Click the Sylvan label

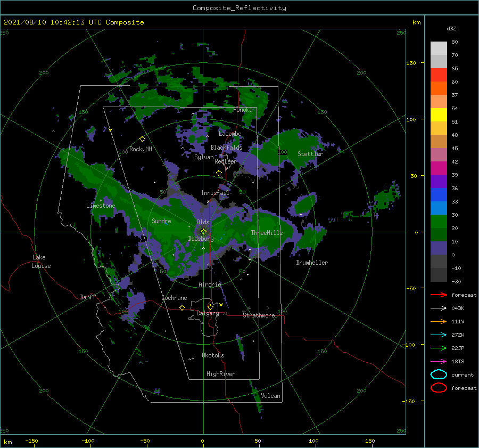tap(204, 157)
